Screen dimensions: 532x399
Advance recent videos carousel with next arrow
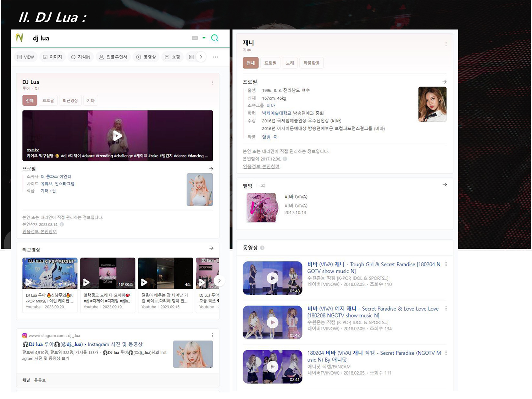(x=219, y=281)
